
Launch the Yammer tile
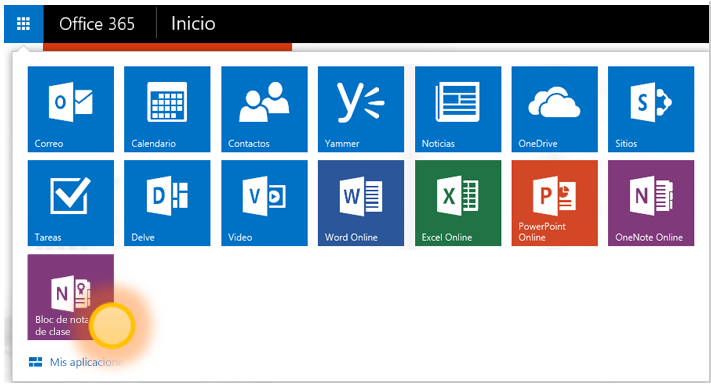[361, 109]
